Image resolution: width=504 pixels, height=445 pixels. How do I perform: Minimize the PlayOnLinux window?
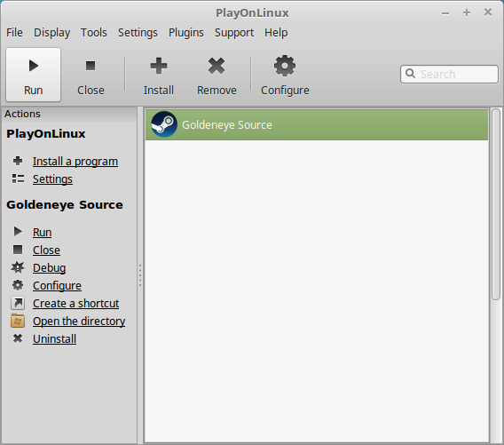click(x=445, y=12)
